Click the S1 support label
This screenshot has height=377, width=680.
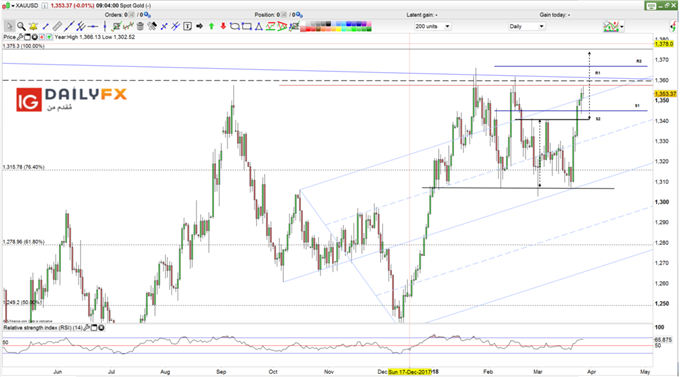tap(637, 105)
